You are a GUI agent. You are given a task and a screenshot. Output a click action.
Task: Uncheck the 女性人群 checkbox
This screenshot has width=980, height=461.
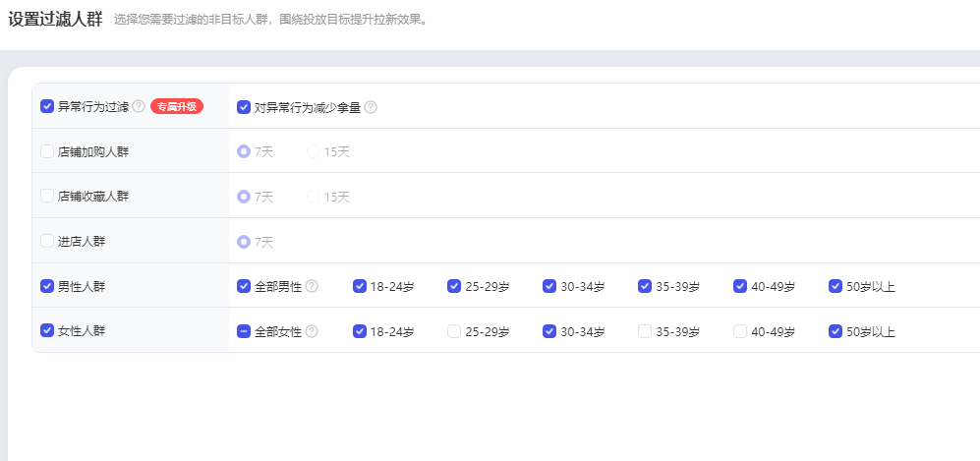(x=47, y=330)
